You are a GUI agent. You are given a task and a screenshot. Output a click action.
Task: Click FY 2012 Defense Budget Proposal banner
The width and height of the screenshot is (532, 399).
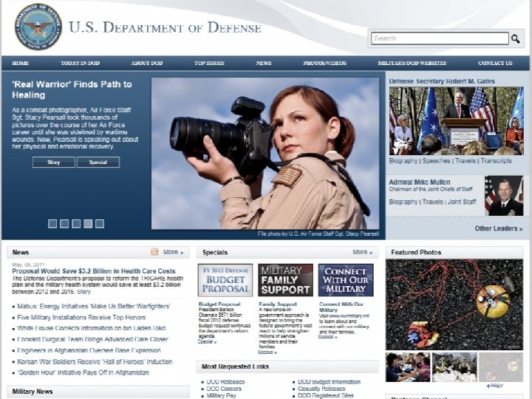(225, 280)
